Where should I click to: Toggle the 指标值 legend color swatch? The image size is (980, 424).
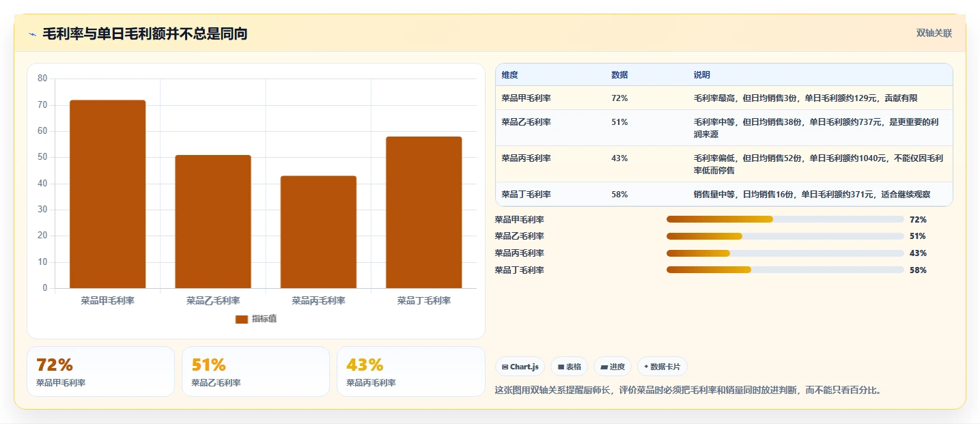[242, 320]
